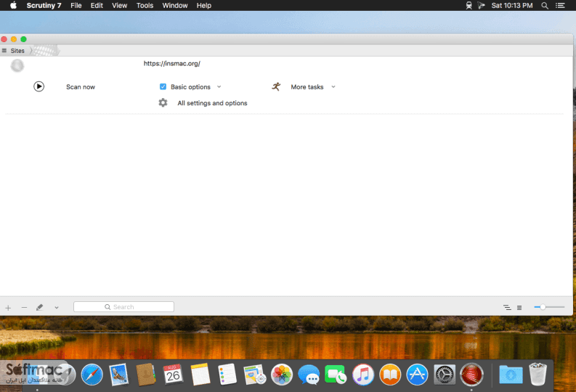Open the settings gear icon
This screenshot has height=392, width=576.
click(x=163, y=103)
